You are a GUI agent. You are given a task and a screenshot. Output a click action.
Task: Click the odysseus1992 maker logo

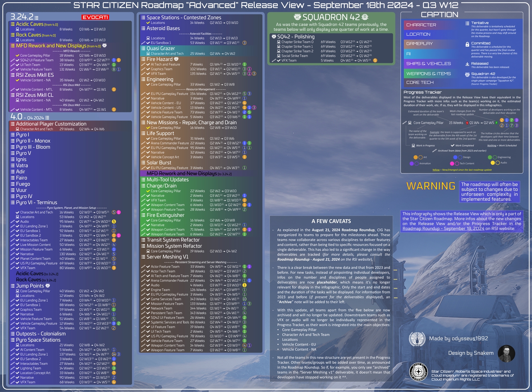(x=417, y=338)
